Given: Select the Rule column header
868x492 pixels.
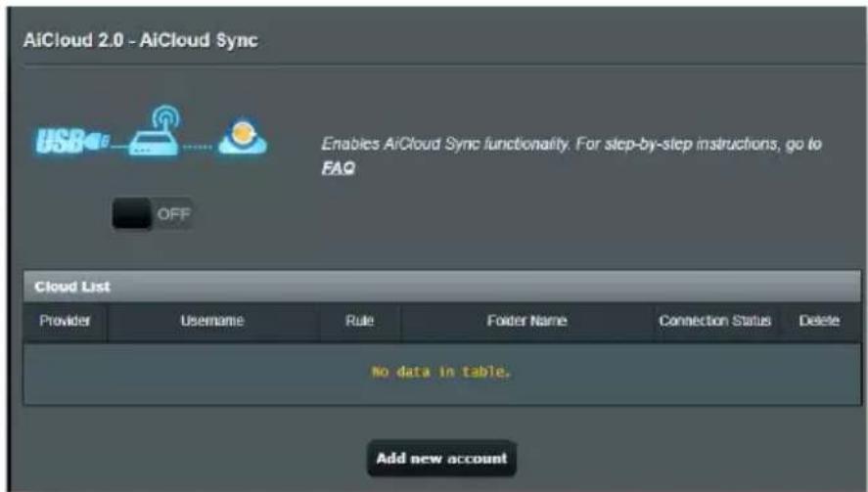Looking at the screenshot, I should point(359,321).
